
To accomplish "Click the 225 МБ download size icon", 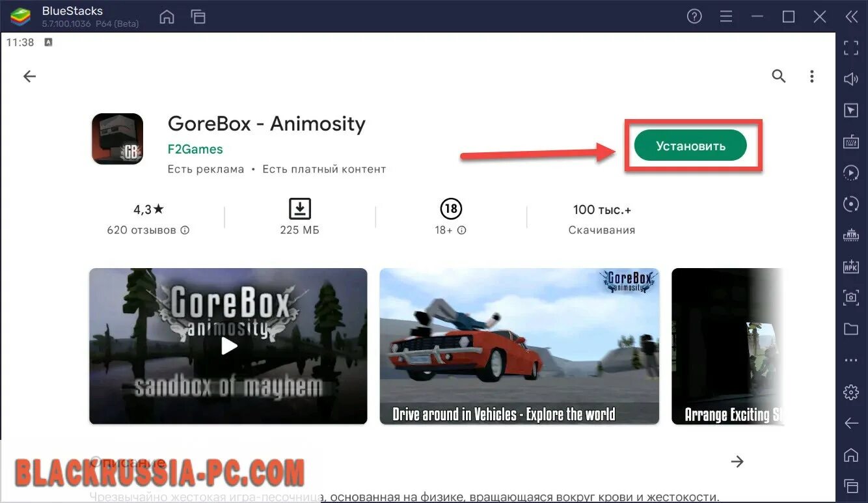I will click(x=299, y=209).
